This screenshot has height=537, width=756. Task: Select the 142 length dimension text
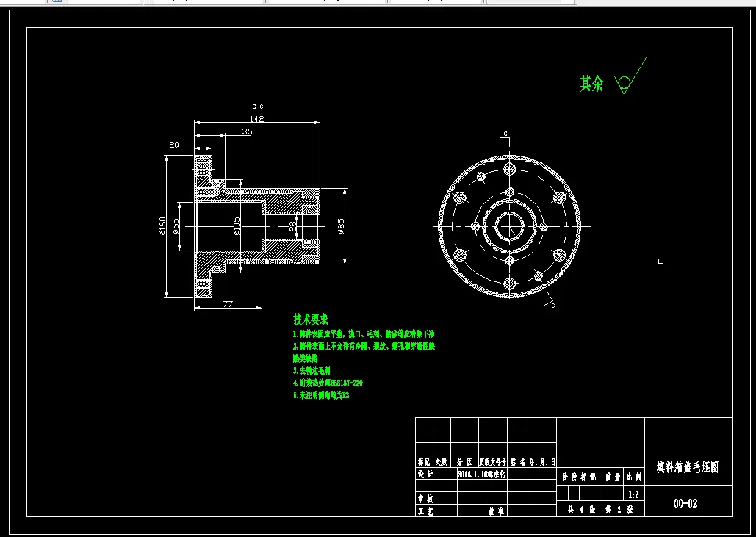[x=257, y=118]
